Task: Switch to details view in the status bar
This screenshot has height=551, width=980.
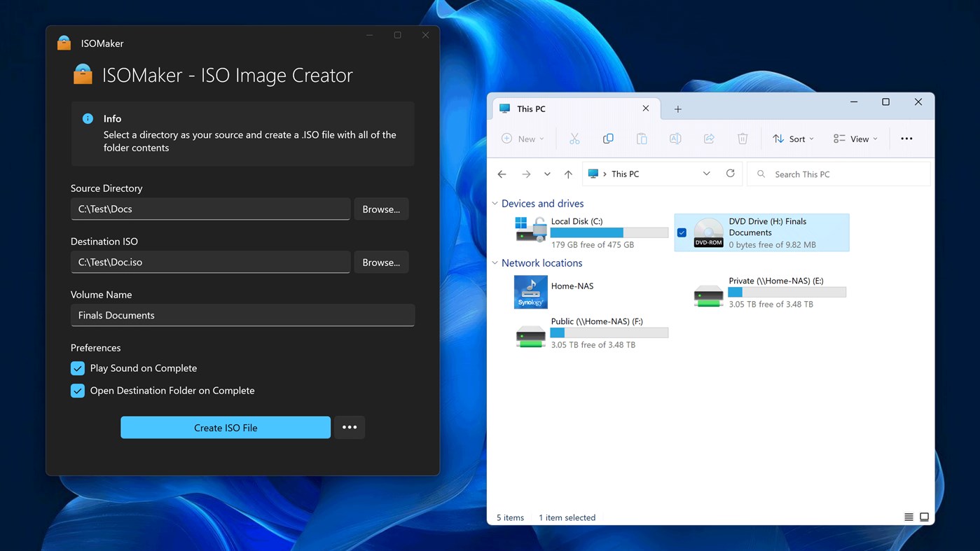Action: (907, 517)
